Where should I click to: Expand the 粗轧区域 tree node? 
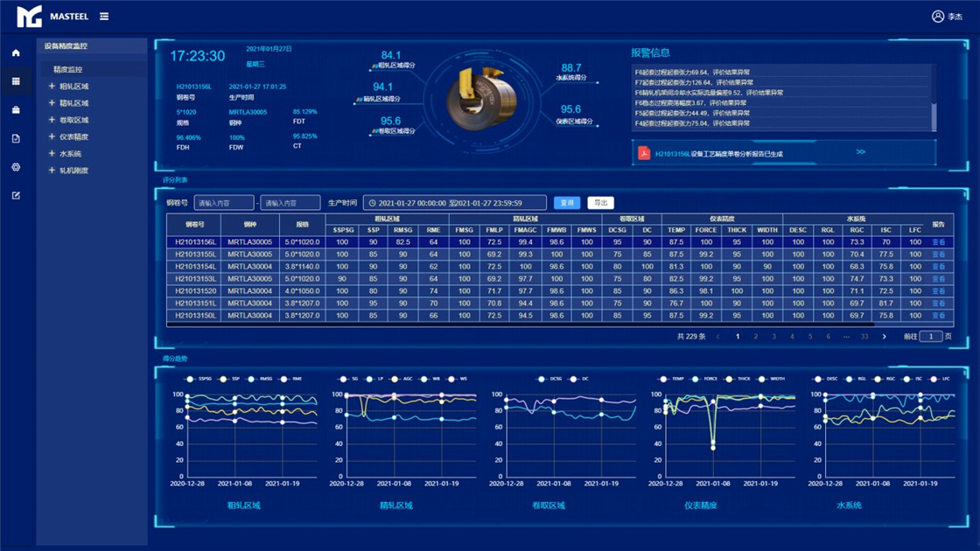(52, 87)
